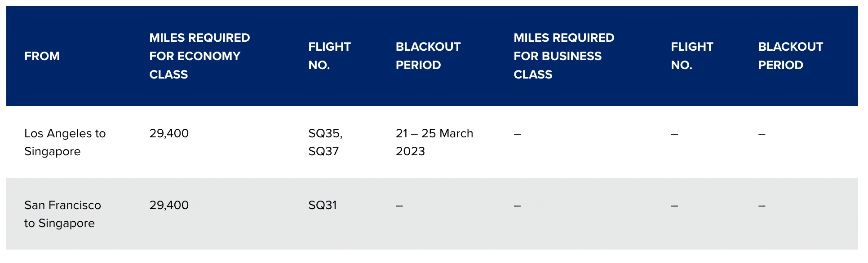Click the rightmost Blackout Period header

point(790,56)
